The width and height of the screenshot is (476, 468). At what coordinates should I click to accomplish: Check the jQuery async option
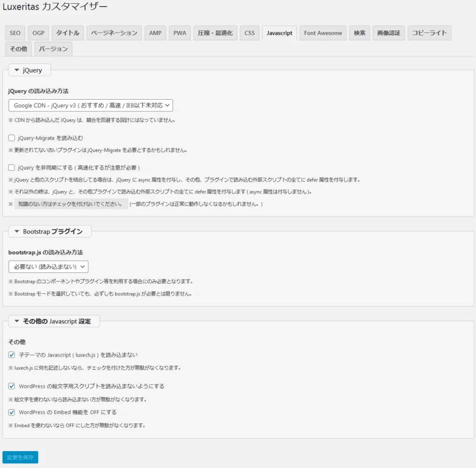(12, 168)
